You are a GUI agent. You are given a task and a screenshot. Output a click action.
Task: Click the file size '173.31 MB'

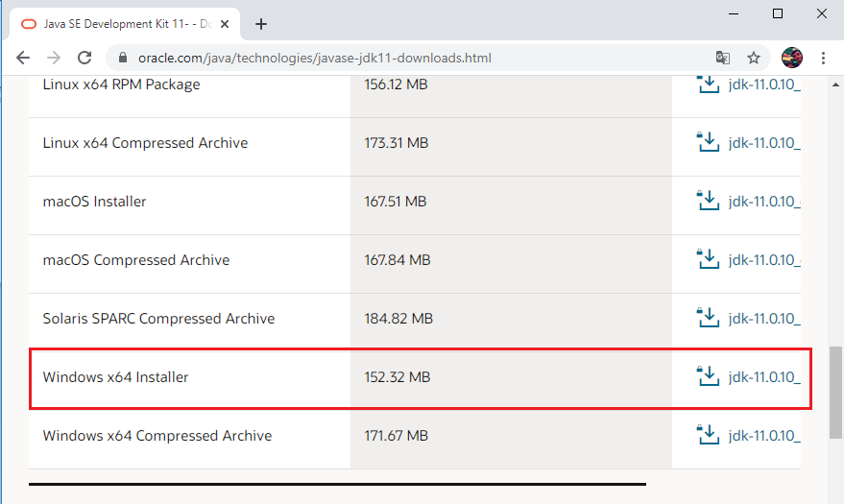[397, 143]
